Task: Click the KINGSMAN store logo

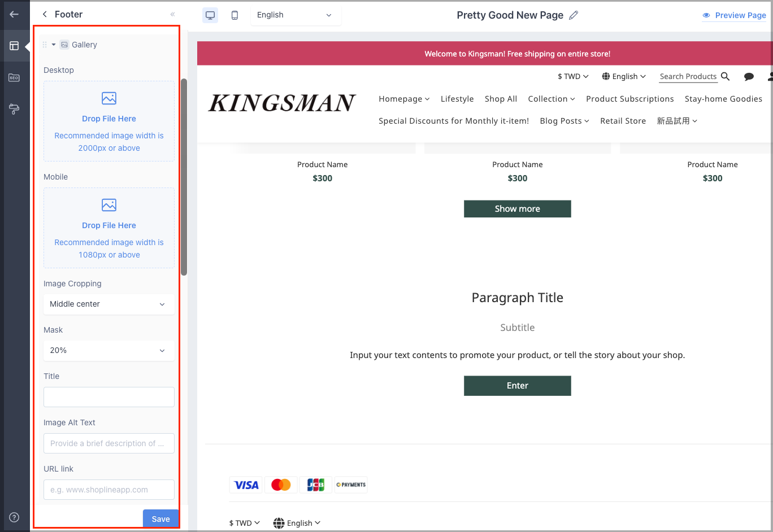Action: (x=282, y=103)
